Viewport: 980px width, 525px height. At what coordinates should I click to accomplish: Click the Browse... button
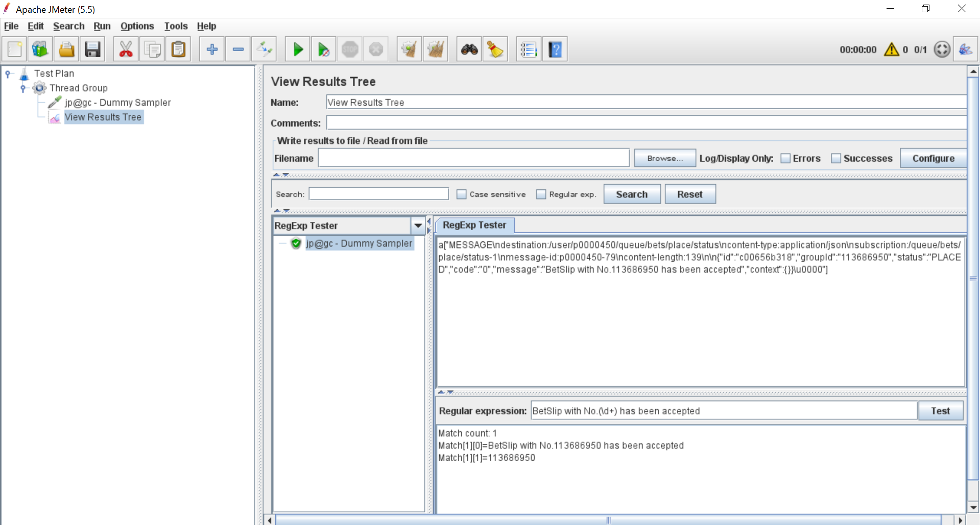[x=665, y=158]
